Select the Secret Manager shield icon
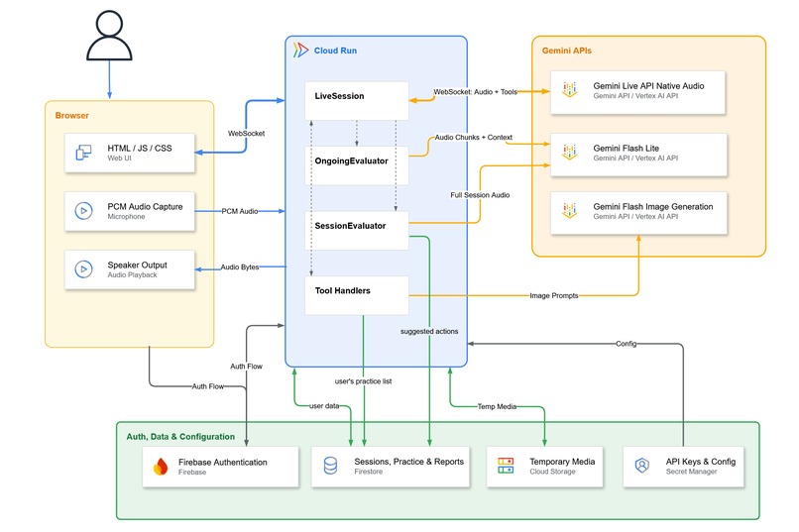This screenshot has width=799, height=532. (x=642, y=466)
